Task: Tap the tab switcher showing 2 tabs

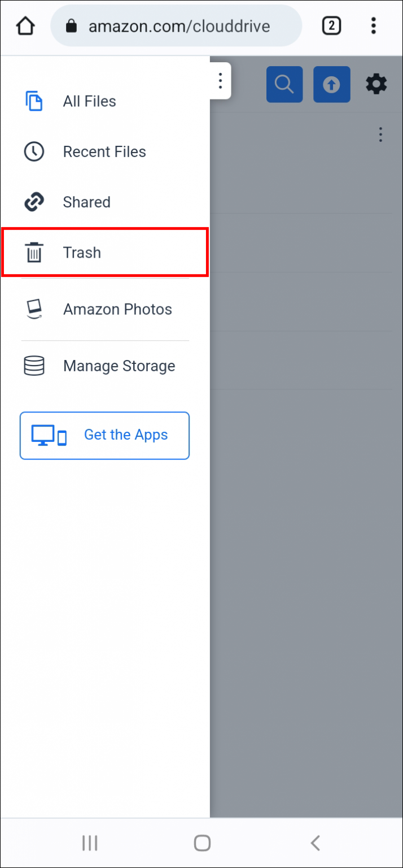Action: click(x=331, y=25)
